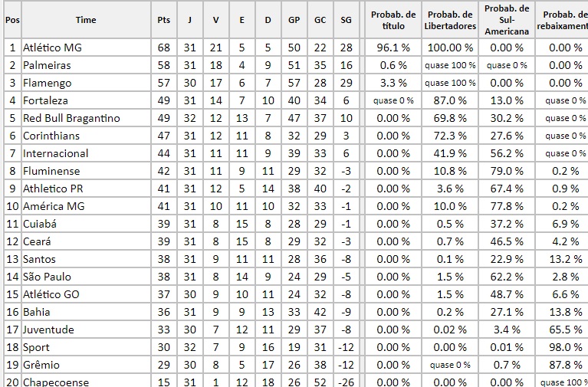Click the 96.1 % title probability cell
Screen dimensions: 588x387
pyautogui.click(x=393, y=48)
